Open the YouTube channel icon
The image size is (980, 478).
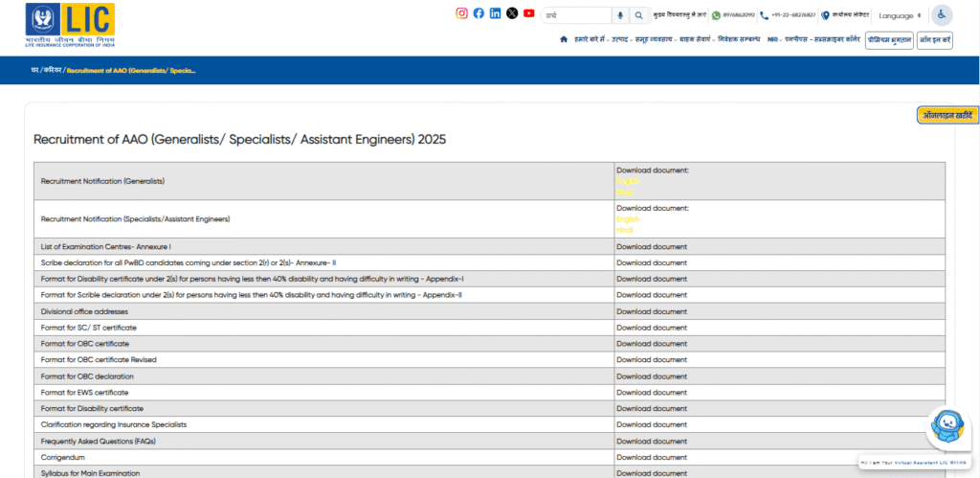[529, 13]
